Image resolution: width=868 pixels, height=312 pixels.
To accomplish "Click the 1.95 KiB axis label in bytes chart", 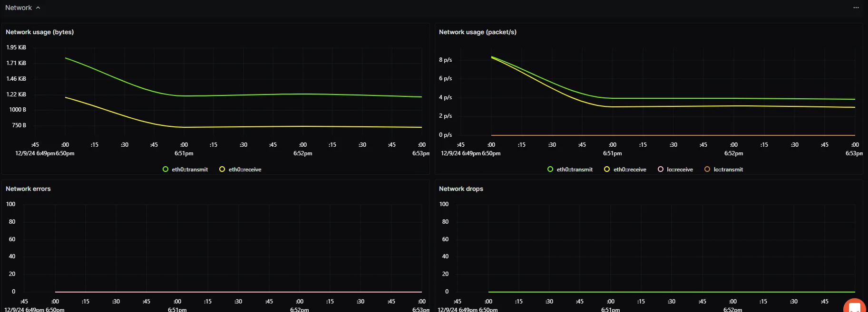I will tap(16, 47).
